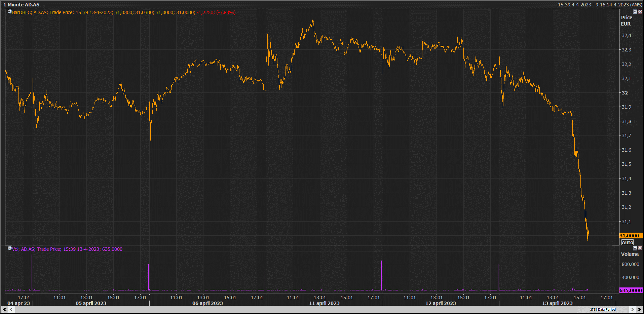Click the 2738 Data Period scrollbar thumb
The width and height of the screenshot is (644, 314).
click(x=603, y=309)
